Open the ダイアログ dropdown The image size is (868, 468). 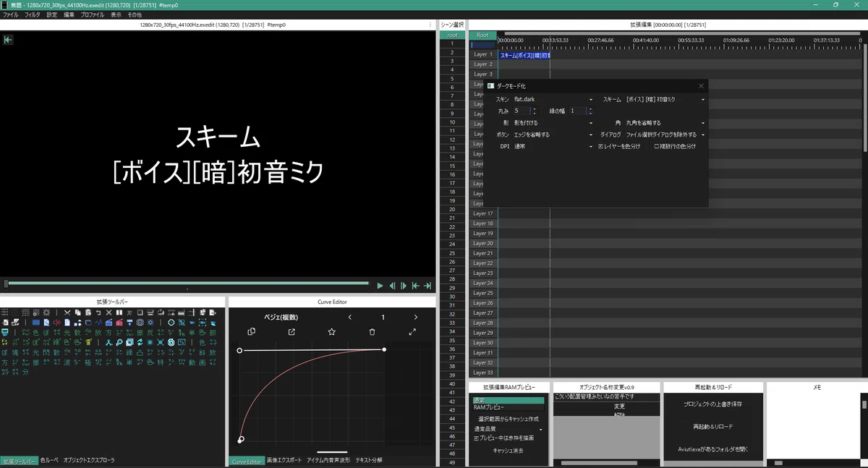click(x=665, y=135)
